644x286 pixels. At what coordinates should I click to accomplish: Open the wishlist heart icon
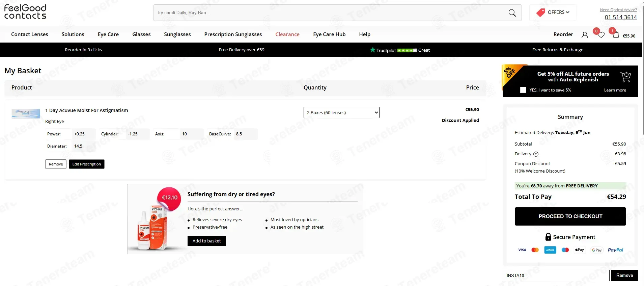click(x=601, y=35)
